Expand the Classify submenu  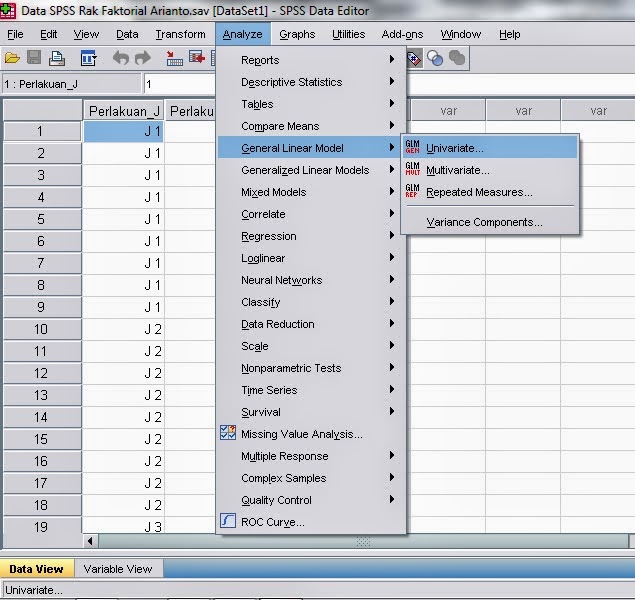point(311,302)
